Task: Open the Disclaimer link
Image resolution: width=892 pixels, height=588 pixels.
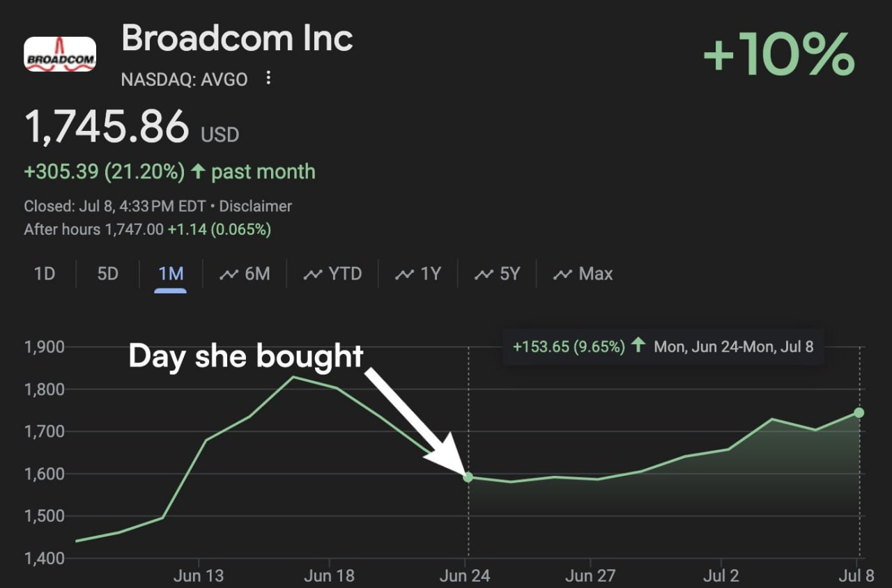Action: click(x=256, y=206)
